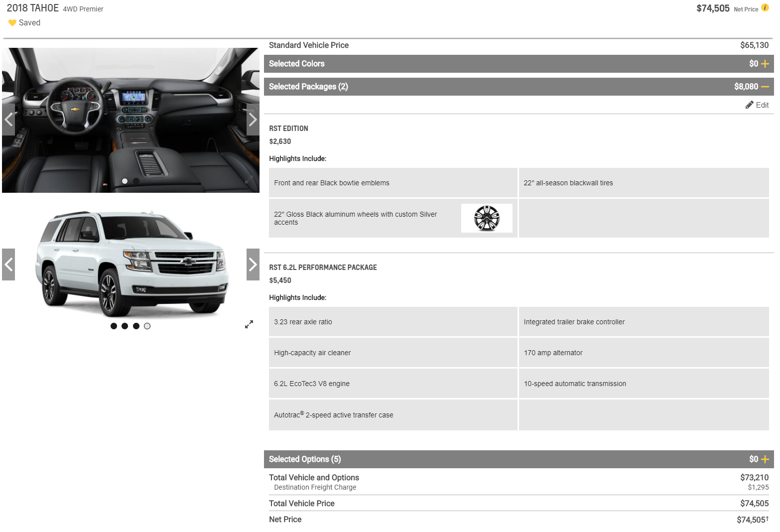Screen dimensions: 780x532
Task: Select second interior carousel dot
Action: pos(136,181)
